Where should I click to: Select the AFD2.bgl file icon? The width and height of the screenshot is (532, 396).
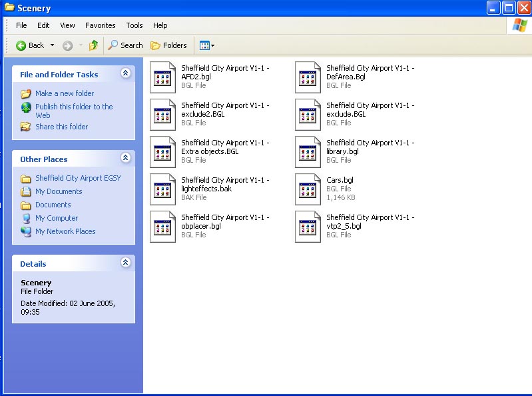pyautogui.click(x=162, y=77)
